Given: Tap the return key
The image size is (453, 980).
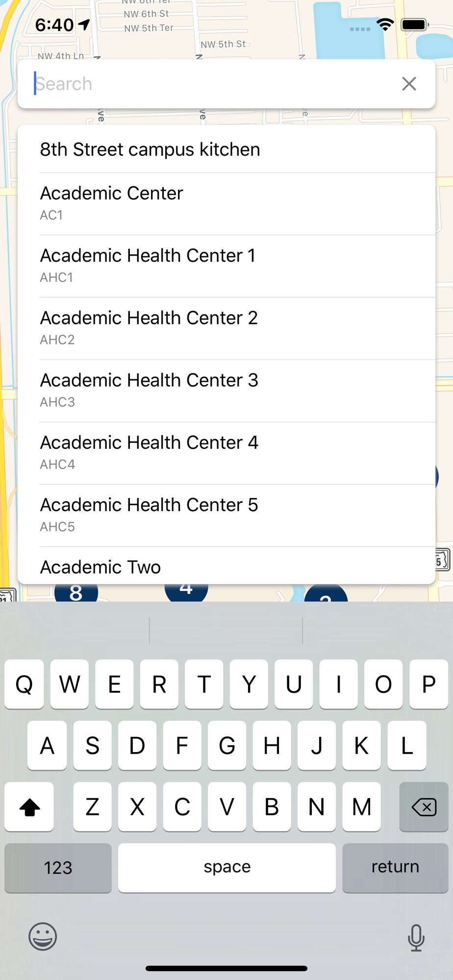Looking at the screenshot, I should (395, 868).
